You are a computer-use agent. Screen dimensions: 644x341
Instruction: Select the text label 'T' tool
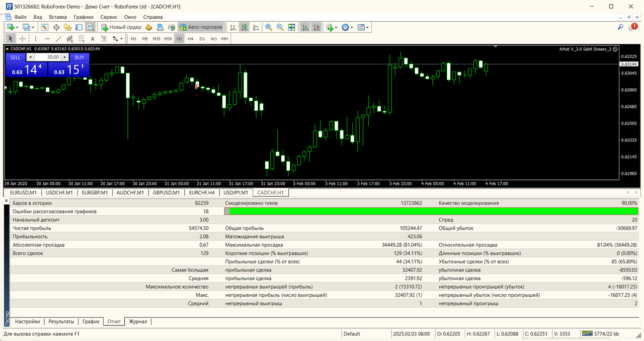point(104,38)
